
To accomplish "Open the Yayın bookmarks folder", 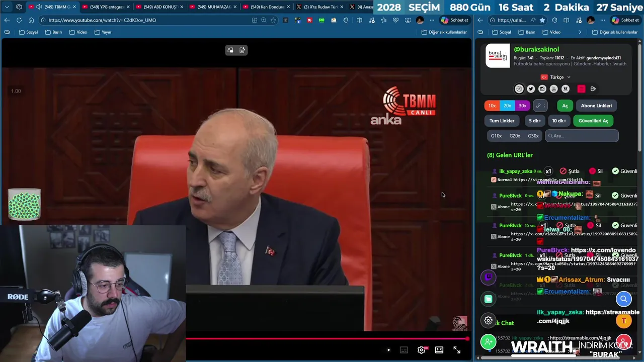I will point(103,32).
